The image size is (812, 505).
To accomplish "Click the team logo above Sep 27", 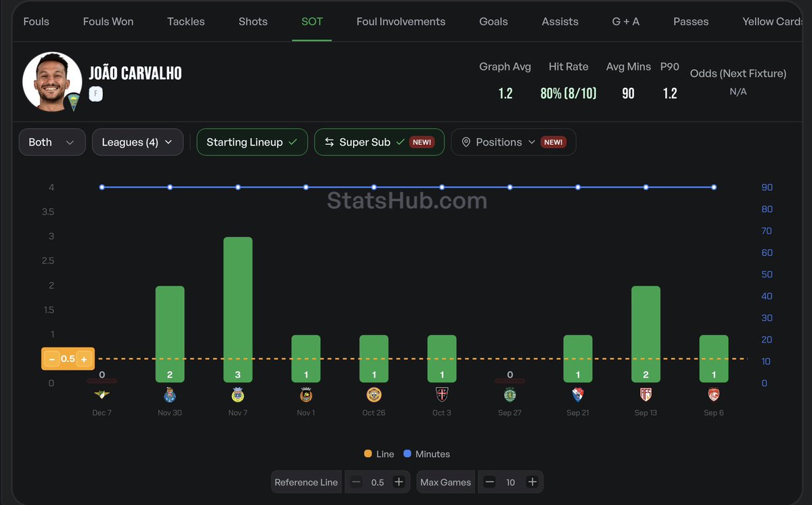I will (x=510, y=395).
